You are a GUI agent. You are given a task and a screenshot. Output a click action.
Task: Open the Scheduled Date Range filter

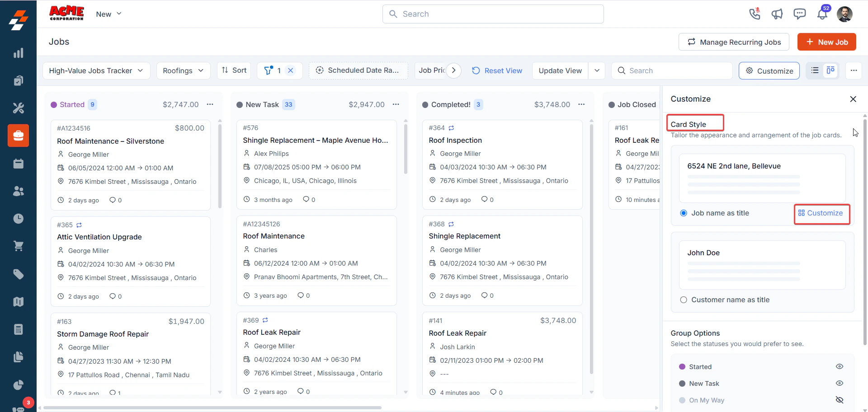[358, 70]
